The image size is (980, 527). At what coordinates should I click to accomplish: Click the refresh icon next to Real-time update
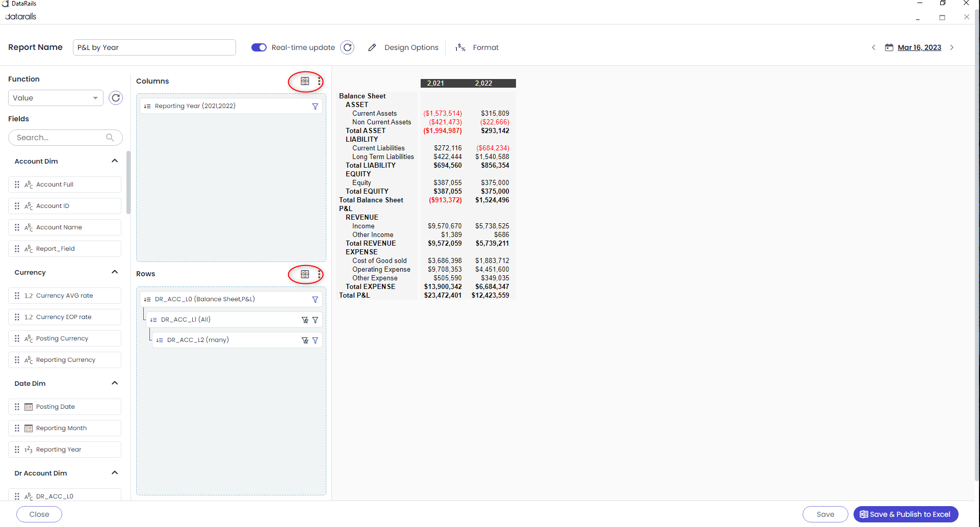click(347, 47)
